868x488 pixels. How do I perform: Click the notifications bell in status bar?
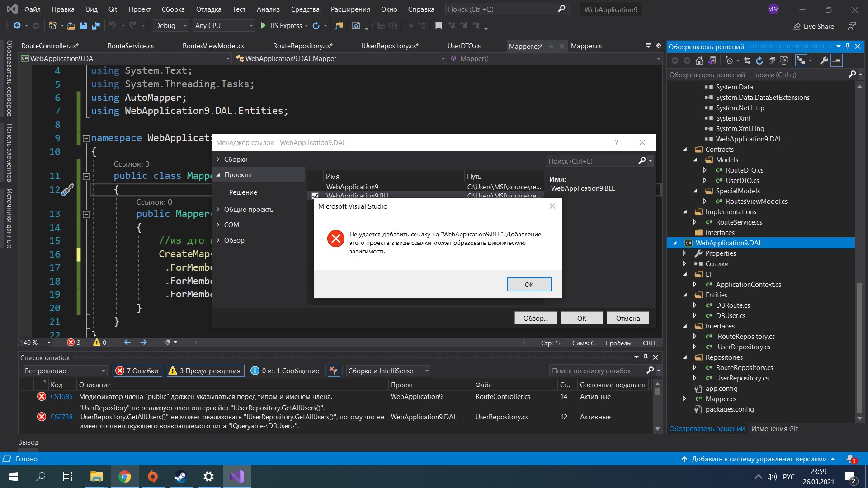(851, 459)
